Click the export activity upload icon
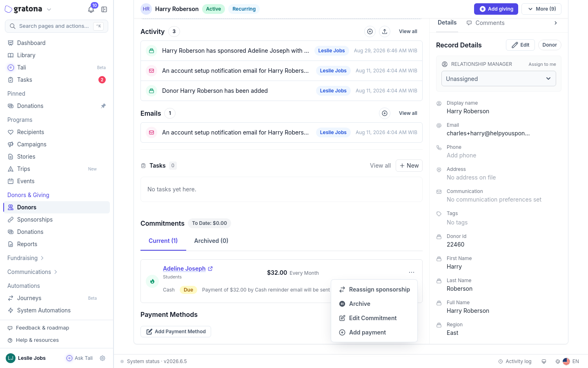The image size is (588, 368). (385, 31)
